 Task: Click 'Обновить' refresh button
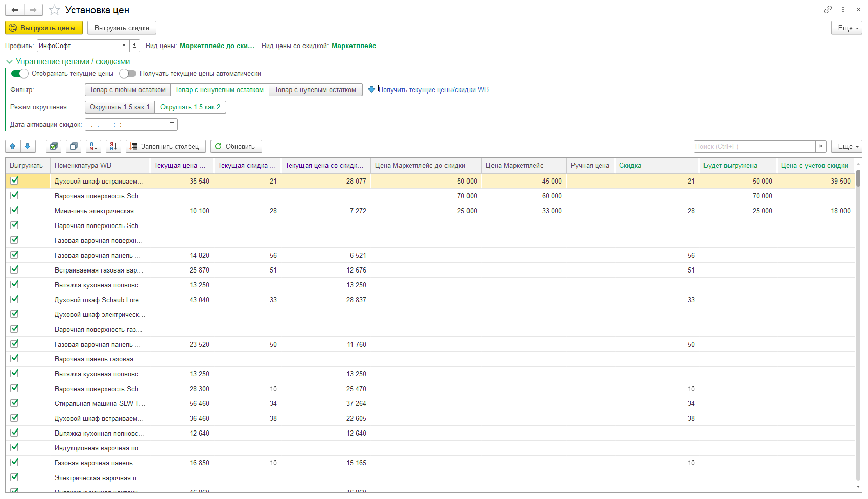236,146
